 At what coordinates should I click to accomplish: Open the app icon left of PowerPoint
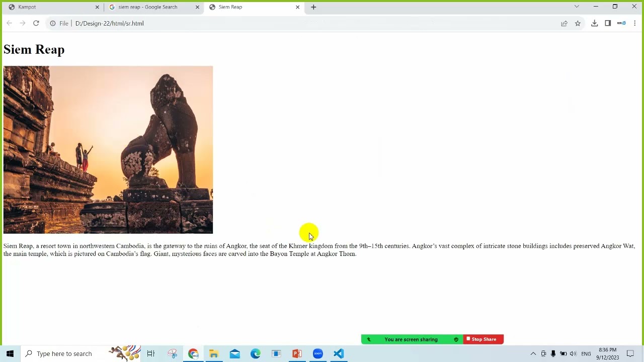(276, 353)
